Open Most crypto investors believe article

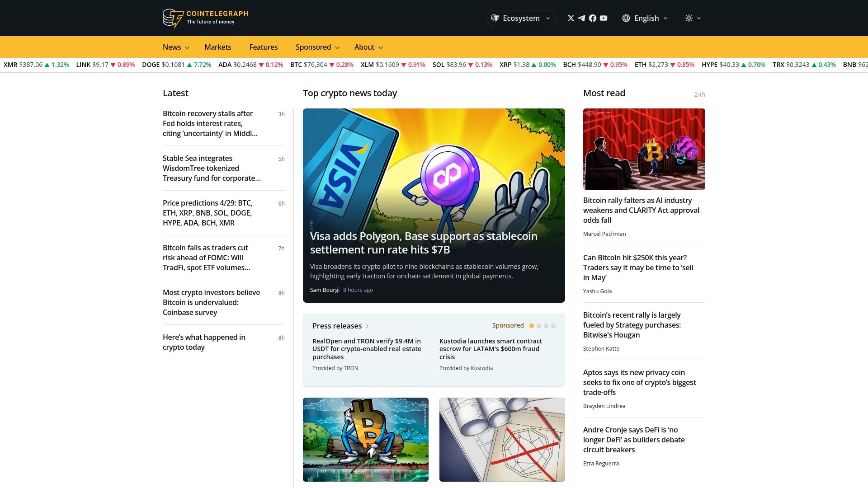pos(211,302)
